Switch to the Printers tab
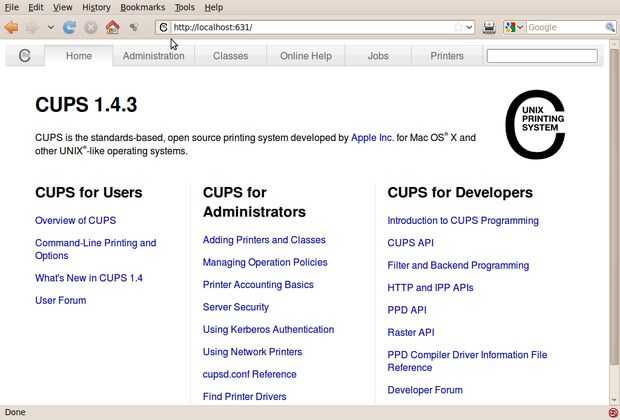Image resolution: width=620 pixels, height=420 pixels. tap(447, 56)
